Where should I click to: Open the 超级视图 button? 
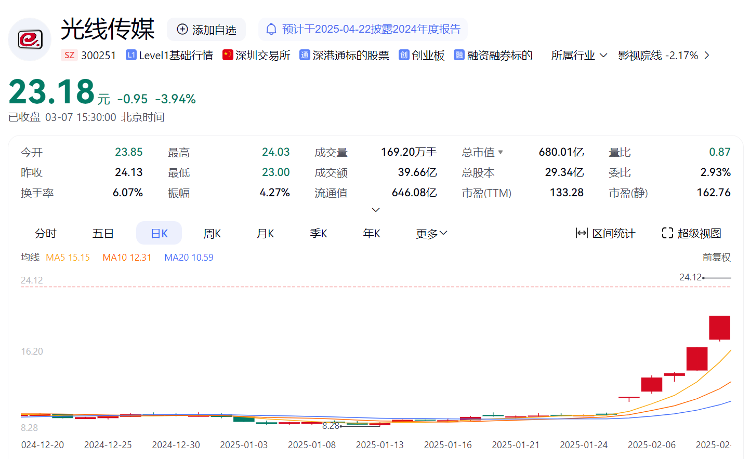(x=691, y=233)
